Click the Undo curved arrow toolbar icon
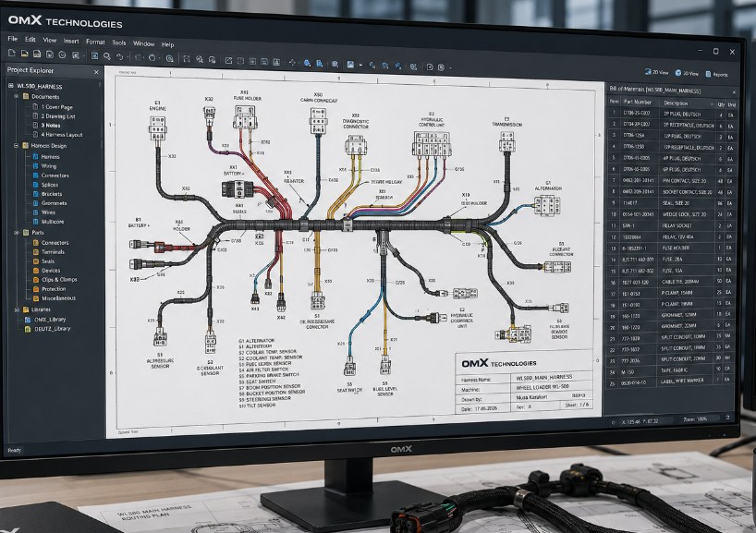756x533 pixels. 120,56
